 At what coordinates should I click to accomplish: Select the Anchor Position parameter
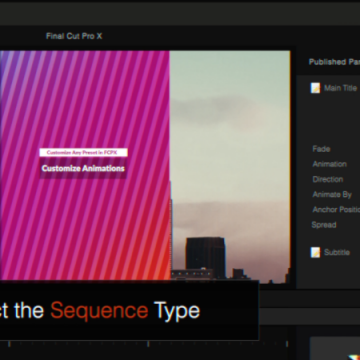pos(336,209)
